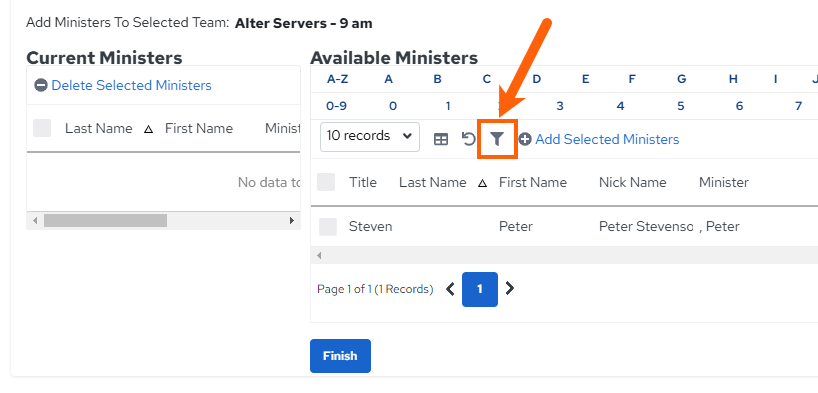Click page number 1 button
The width and height of the screenshot is (818, 393).
[480, 289]
